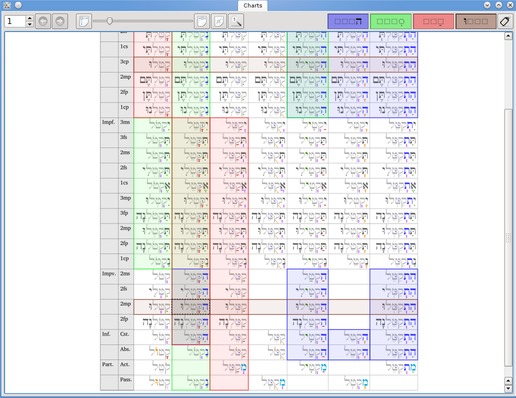Toggle the red highlight pattern button
Viewport: 516px width, 398px height.
pyautogui.click(x=433, y=21)
